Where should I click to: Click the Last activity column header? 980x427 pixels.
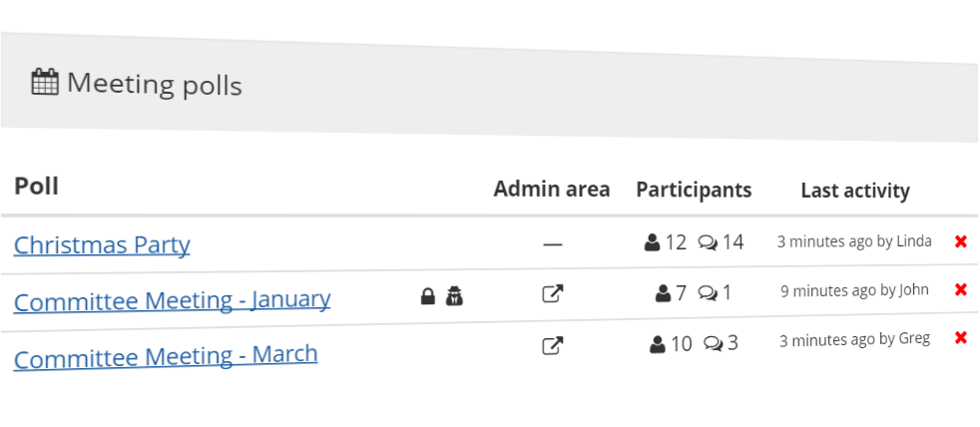(855, 191)
